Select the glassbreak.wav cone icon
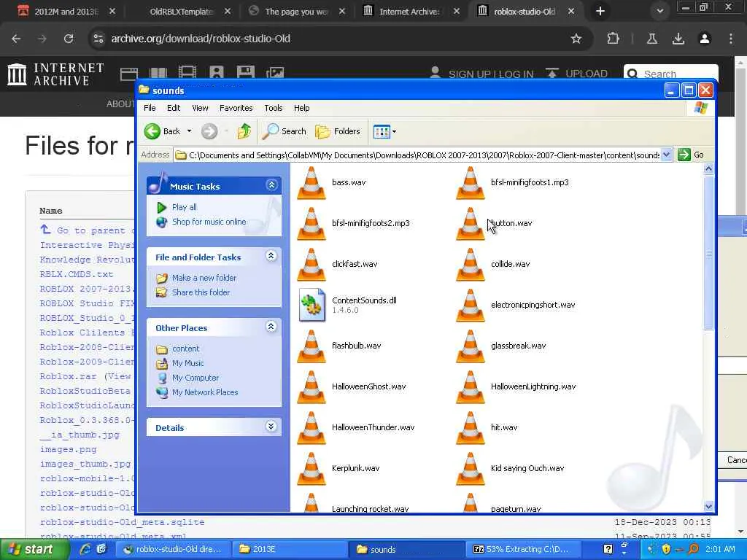Screen dimensions: 747x560 pos(471,346)
